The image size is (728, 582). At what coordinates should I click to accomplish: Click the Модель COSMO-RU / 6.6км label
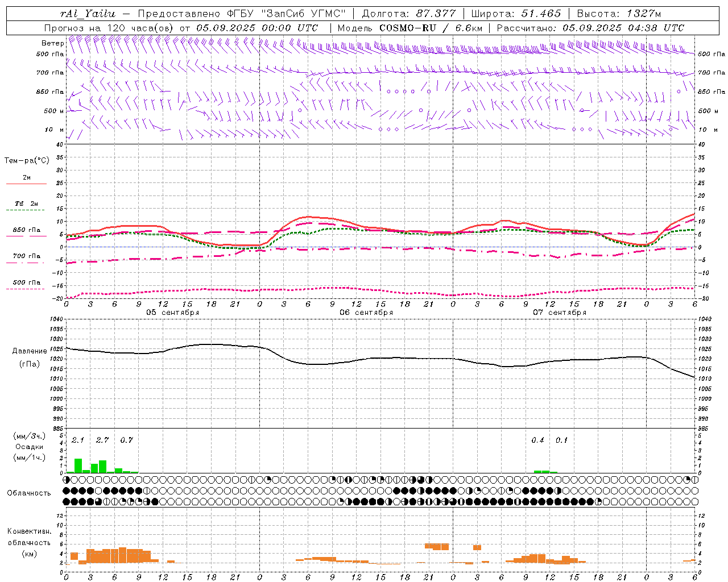coord(410,28)
